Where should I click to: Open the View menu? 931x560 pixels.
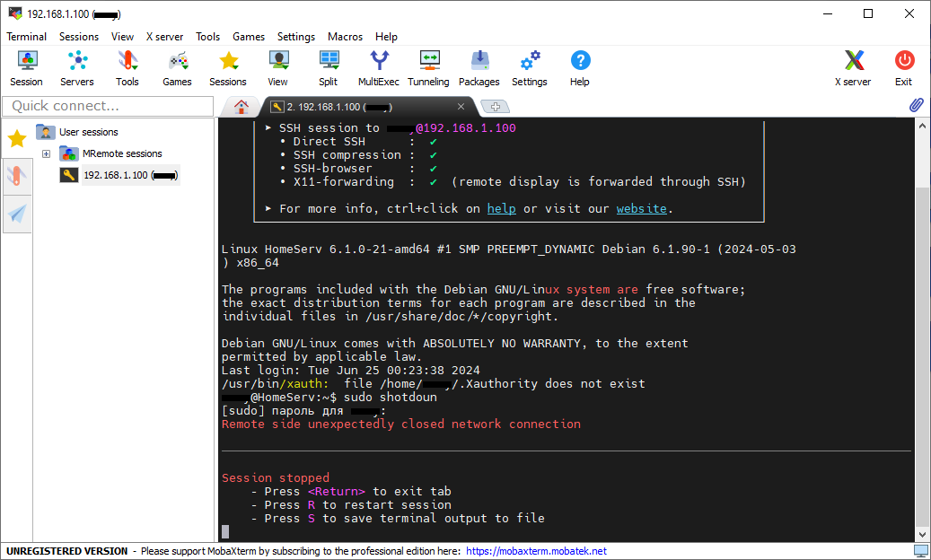[x=122, y=37]
